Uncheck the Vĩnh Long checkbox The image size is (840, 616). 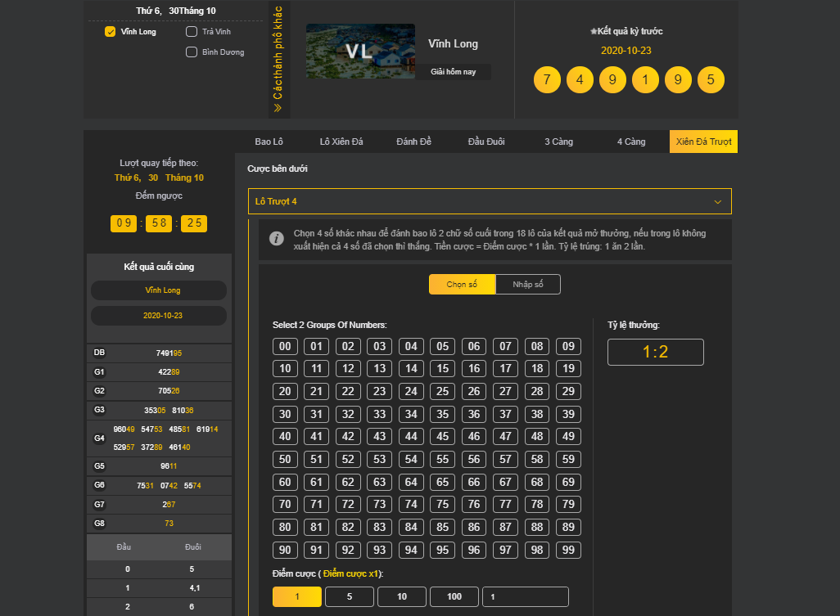coord(111,32)
